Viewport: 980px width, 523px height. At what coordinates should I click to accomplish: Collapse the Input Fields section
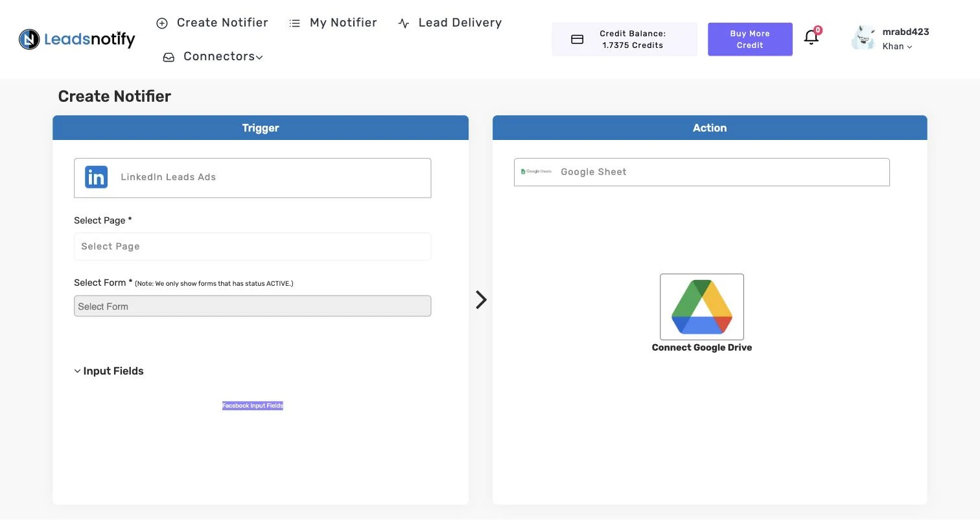[109, 371]
